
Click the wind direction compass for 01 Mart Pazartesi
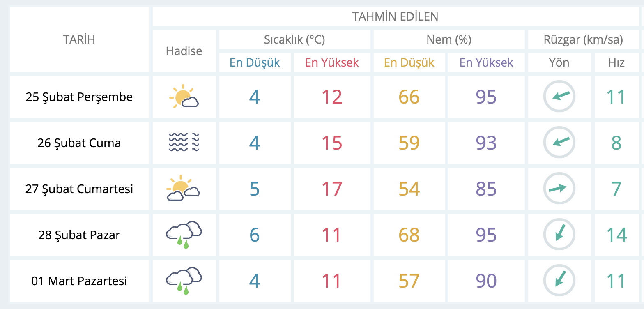[x=559, y=281]
